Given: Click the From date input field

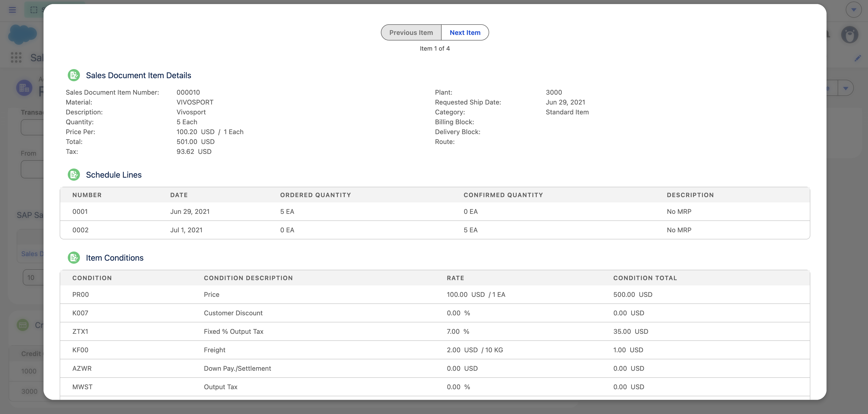Looking at the screenshot, I should 32,169.
